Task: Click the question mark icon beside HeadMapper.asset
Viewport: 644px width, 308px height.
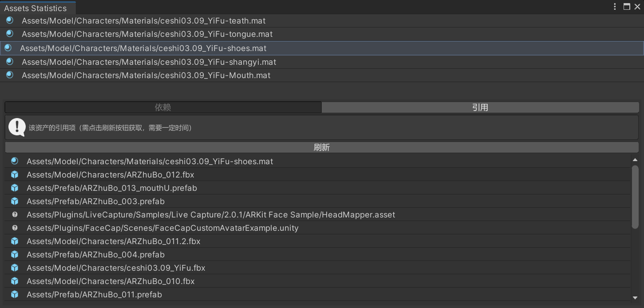Action: 15,215
